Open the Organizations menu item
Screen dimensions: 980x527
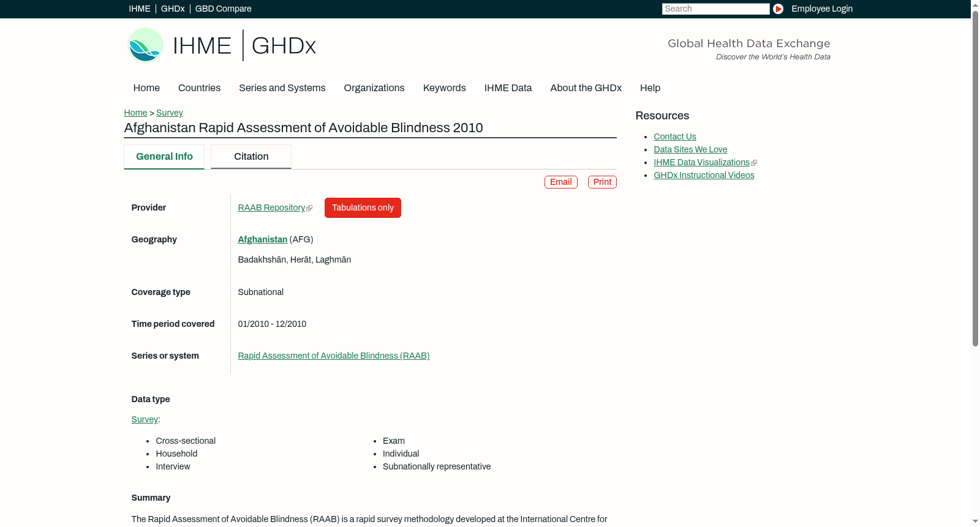pyautogui.click(x=374, y=88)
